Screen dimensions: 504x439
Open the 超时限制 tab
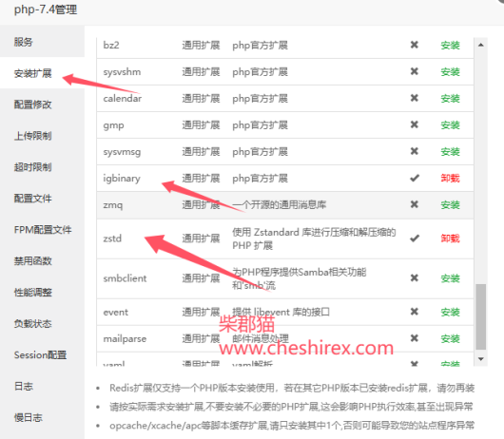[x=42, y=167]
